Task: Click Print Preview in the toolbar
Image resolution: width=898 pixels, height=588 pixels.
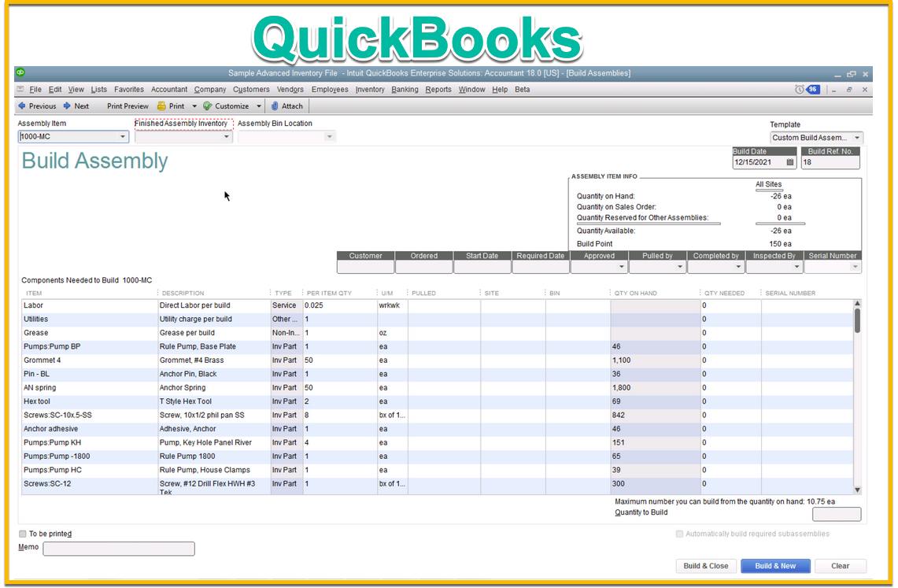Action: click(127, 106)
